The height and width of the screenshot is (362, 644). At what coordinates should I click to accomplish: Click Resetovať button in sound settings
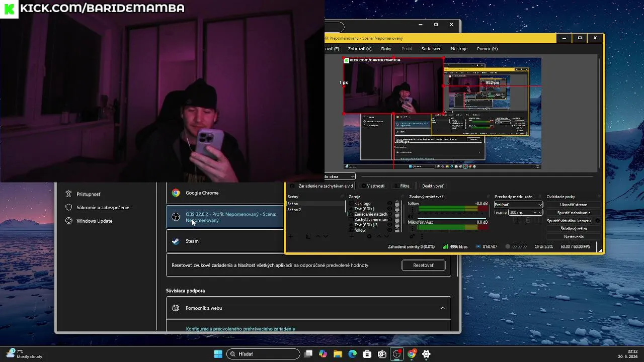click(423, 265)
